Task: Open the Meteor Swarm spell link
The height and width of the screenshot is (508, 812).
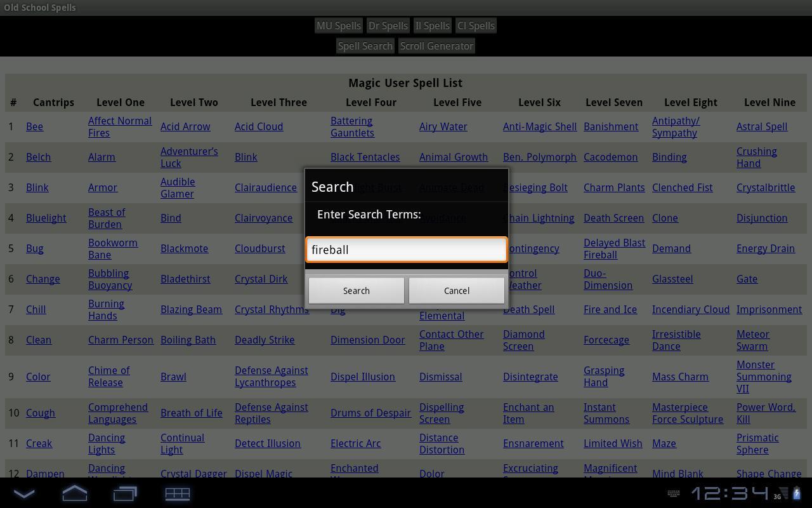Action: point(752,340)
